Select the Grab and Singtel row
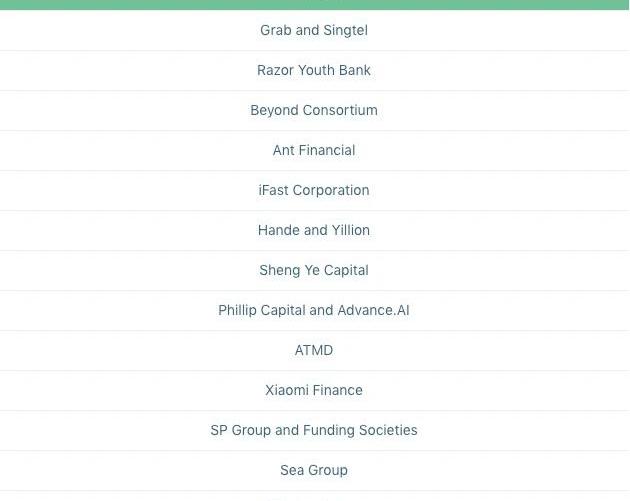Image resolution: width=630 pixels, height=501 pixels. pyautogui.click(x=315, y=31)
